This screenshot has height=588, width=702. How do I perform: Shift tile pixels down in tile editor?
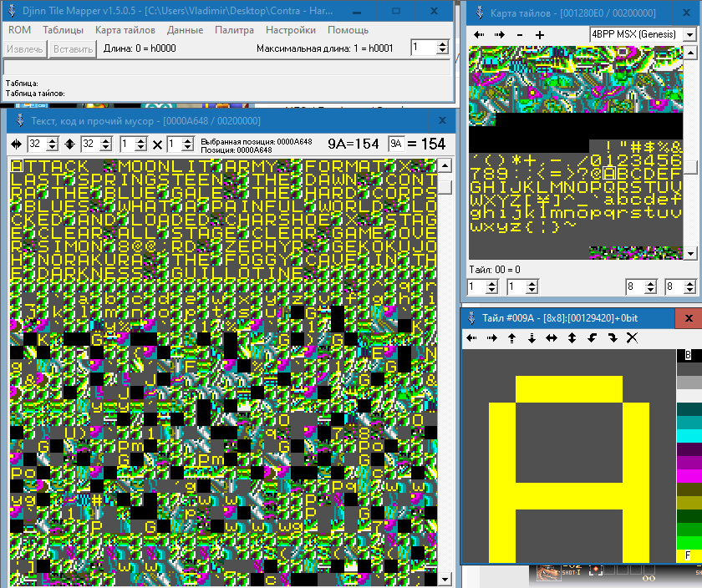click(532, 338)
